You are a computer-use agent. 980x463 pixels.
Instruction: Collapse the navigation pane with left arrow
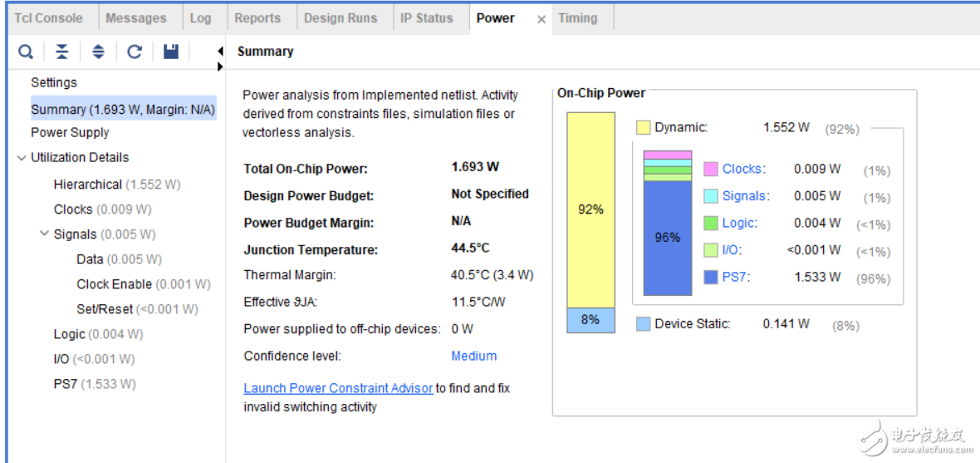pos(220,52)
